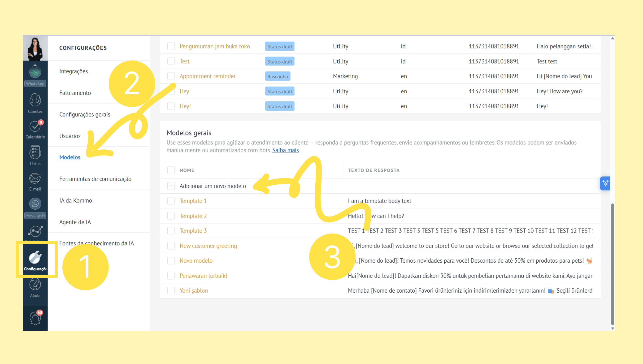Open the WhatsApp sidebar icon
Screen dimensions: 643x364
pyautogui.click(x=35, y=73)
